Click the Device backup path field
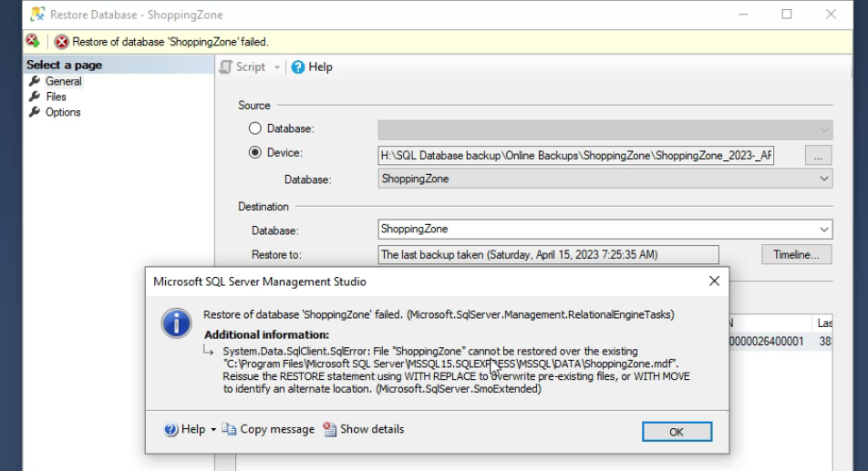 coord(575,156)
